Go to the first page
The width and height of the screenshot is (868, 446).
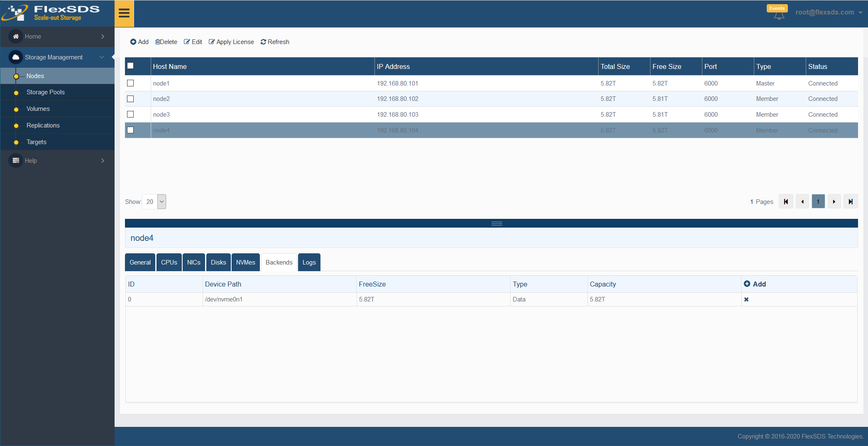click(786, 202)
